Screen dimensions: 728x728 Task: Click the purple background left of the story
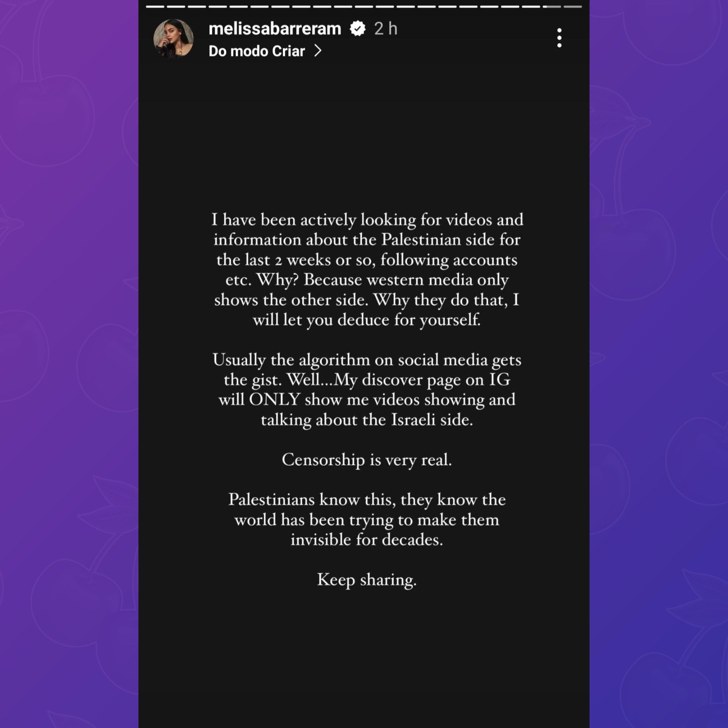click(68, 362)
